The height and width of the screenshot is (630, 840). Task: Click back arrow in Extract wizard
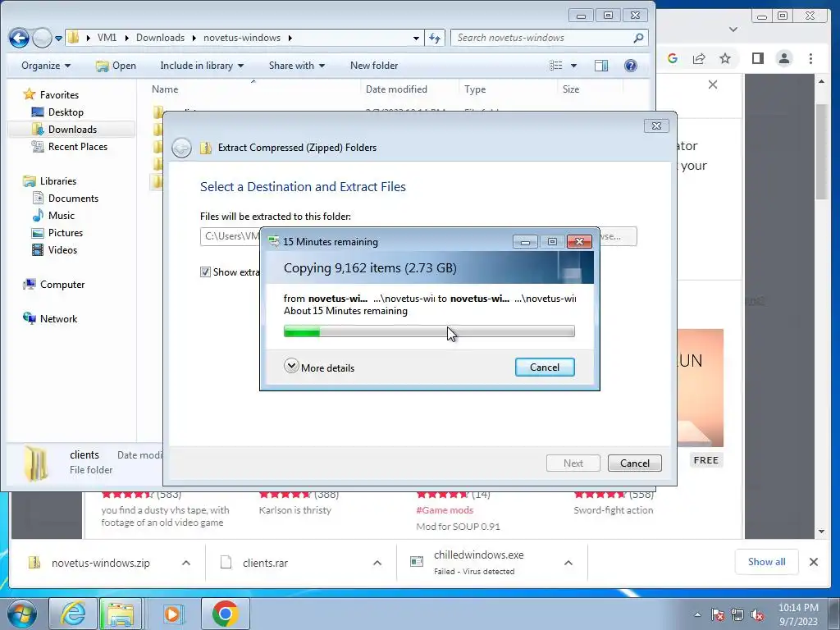pos(181,148)
